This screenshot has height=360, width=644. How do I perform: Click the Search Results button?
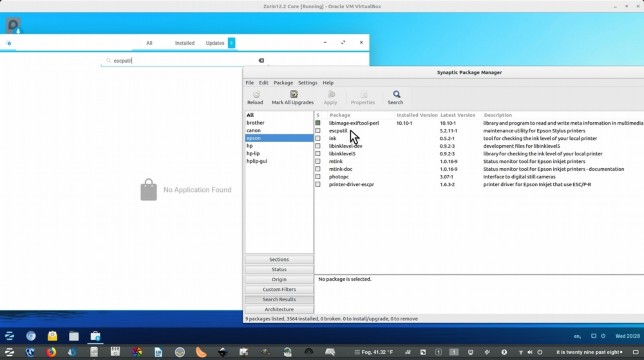coord(279,299)
